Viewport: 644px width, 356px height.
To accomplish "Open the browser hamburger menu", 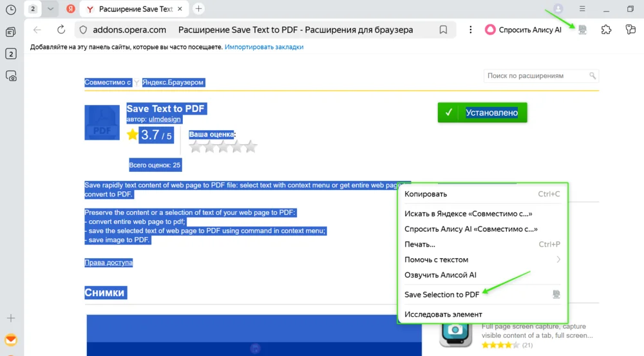I will click(x=582, y=8).
